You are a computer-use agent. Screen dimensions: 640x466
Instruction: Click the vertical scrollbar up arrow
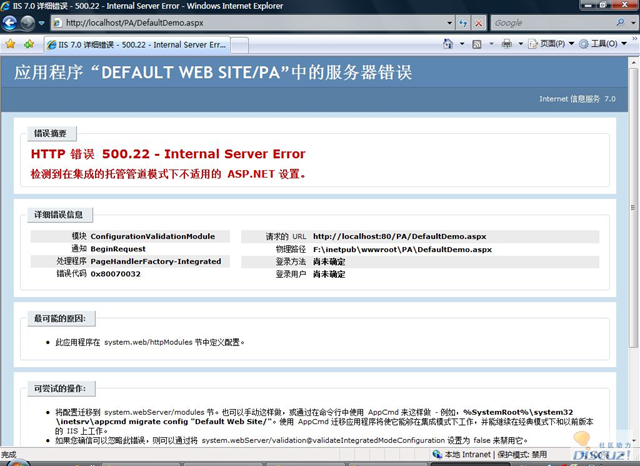pyautogui.click(x=633, y=63)
